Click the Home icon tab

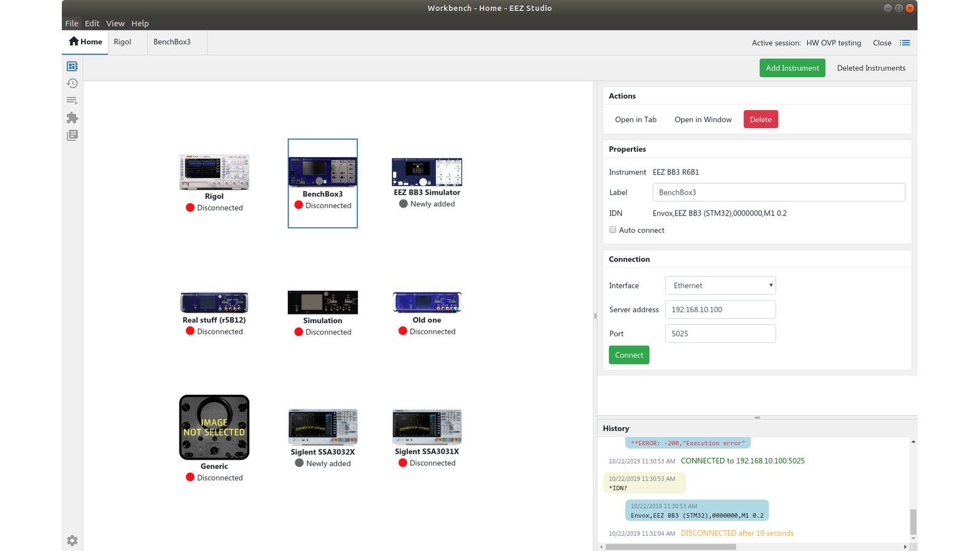(x=85, y=42)
